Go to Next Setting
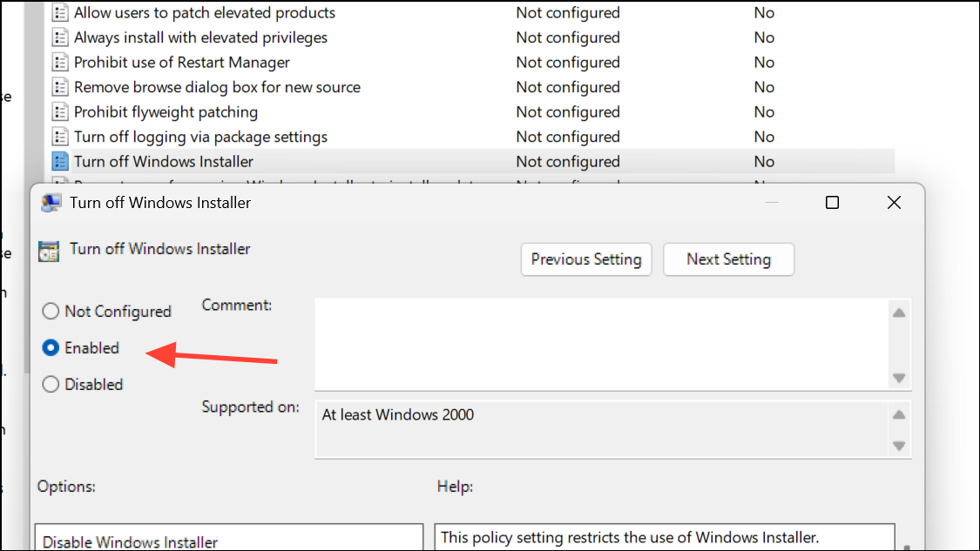 tap(729, 259)
